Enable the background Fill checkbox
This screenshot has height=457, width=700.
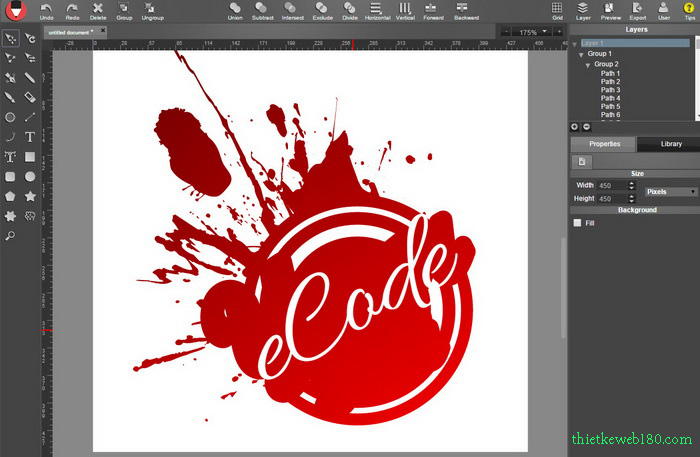577,223
